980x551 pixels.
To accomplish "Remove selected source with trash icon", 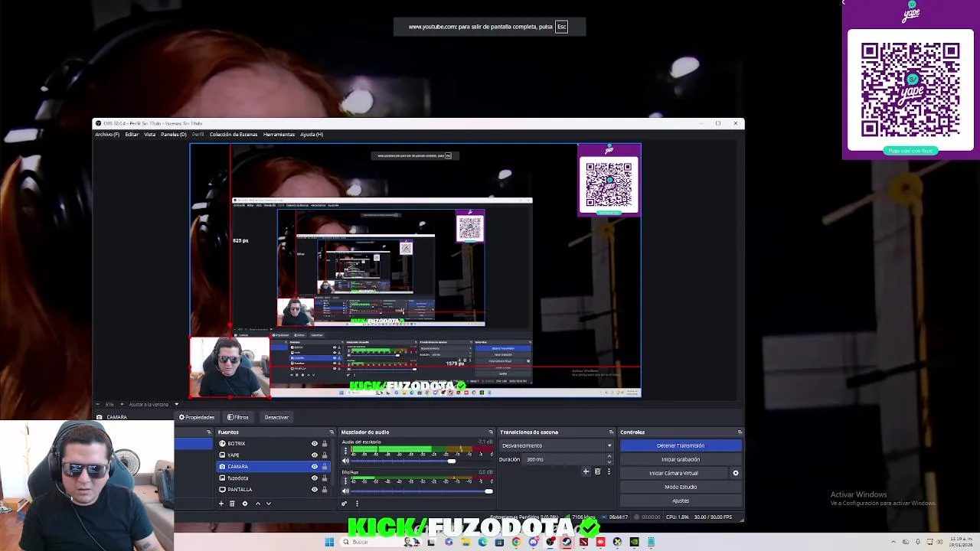I will 232,504.
